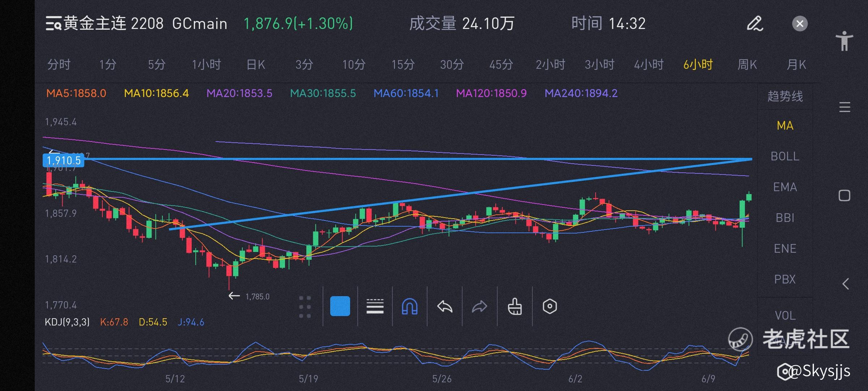This screenshot has width=868, height=391.
Task: Redo the drawing action
Action: click(480, 307)
